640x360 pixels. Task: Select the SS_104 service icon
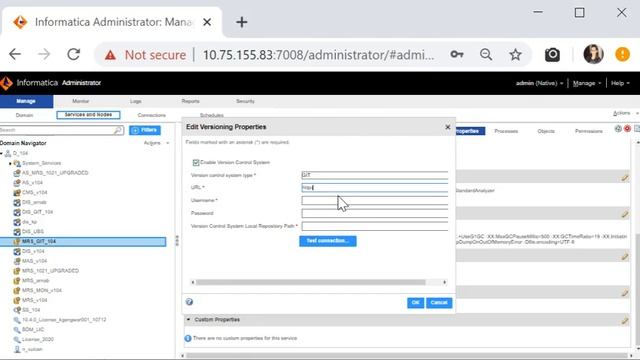point(17,310)
